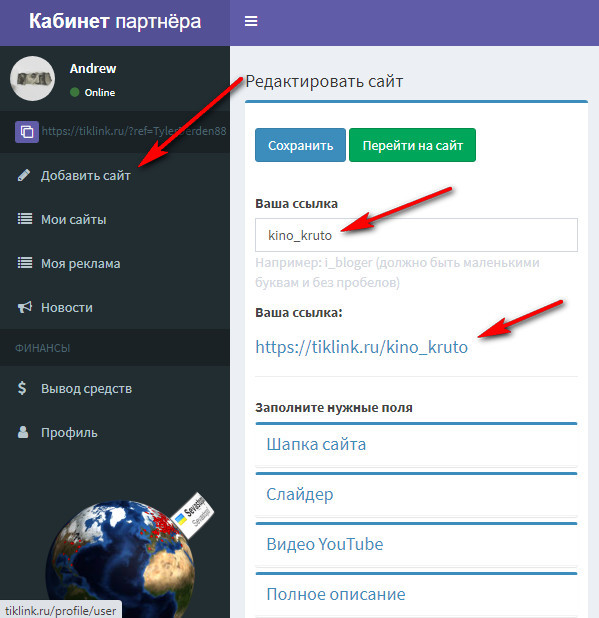Click the list icon beside Моя реклама
The image size is (599, 618).
point(25,263)
